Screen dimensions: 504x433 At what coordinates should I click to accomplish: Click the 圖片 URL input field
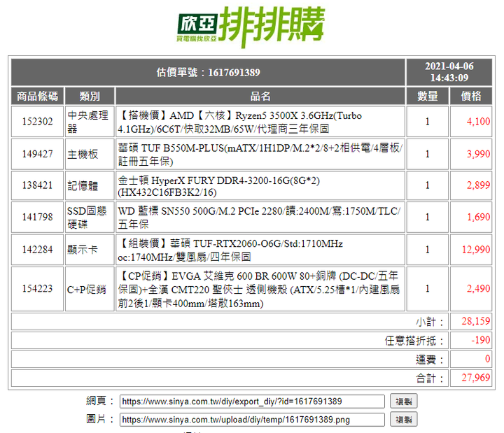pyautogui.click(x=252, y=420)
